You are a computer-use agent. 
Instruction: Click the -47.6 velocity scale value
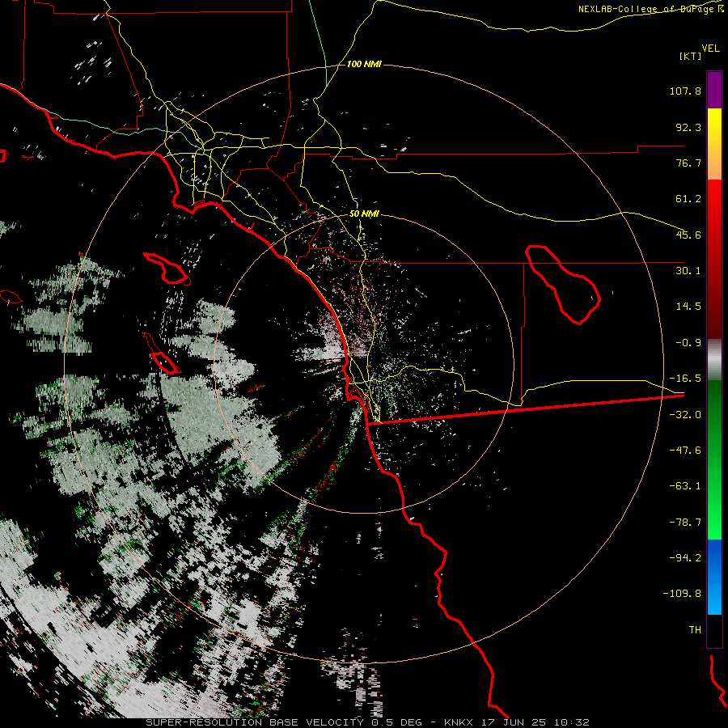click(685, 451)
